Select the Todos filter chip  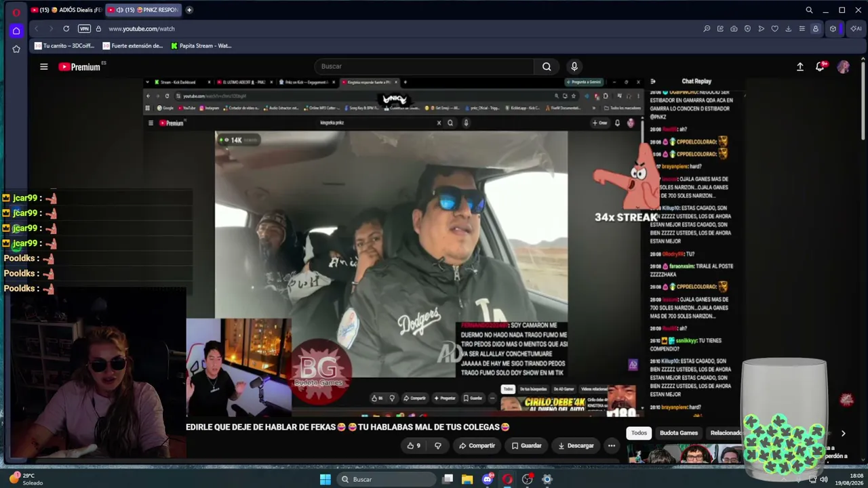pyautogui.click(x=639, y=433)
